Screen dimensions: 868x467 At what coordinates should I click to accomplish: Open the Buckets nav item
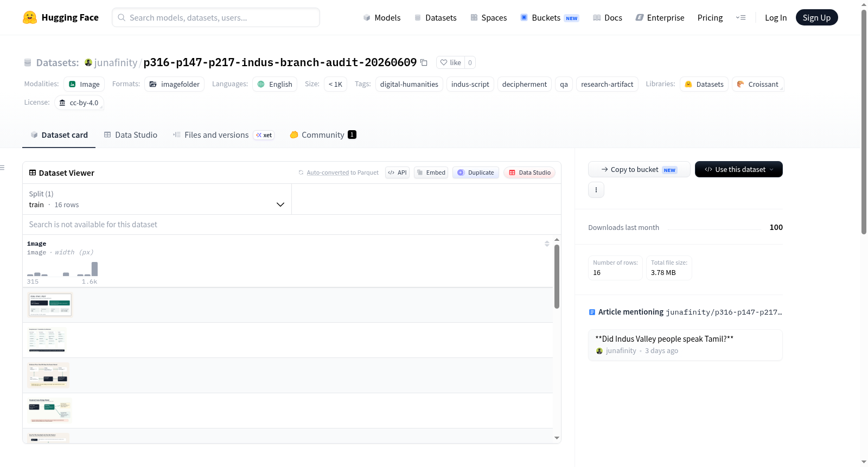(x=550, y=17)
